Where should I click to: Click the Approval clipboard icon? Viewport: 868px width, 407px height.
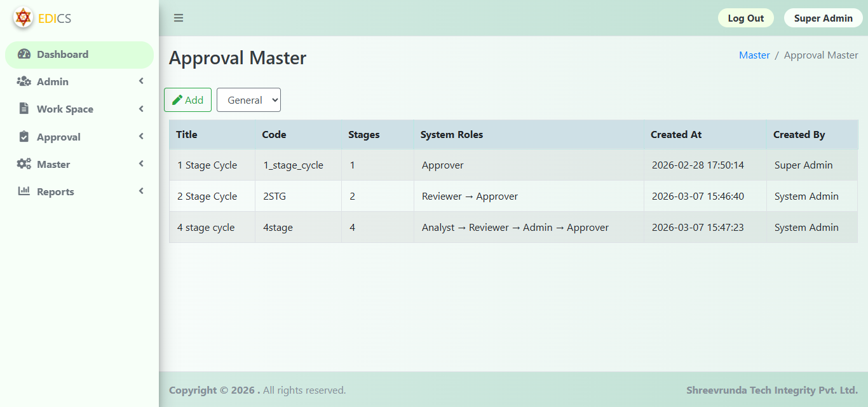click(x=24, y=137)
